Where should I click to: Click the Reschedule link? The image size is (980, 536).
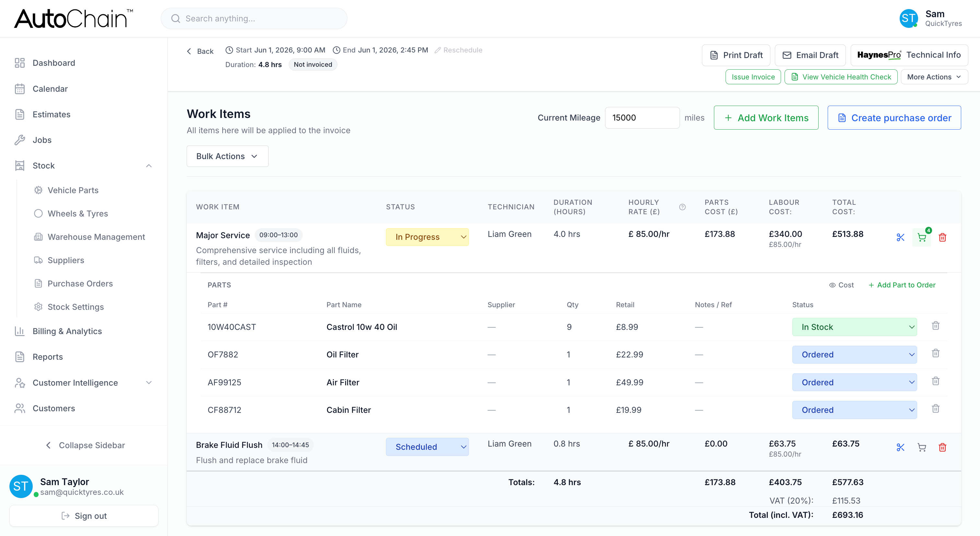pos(459,50)
